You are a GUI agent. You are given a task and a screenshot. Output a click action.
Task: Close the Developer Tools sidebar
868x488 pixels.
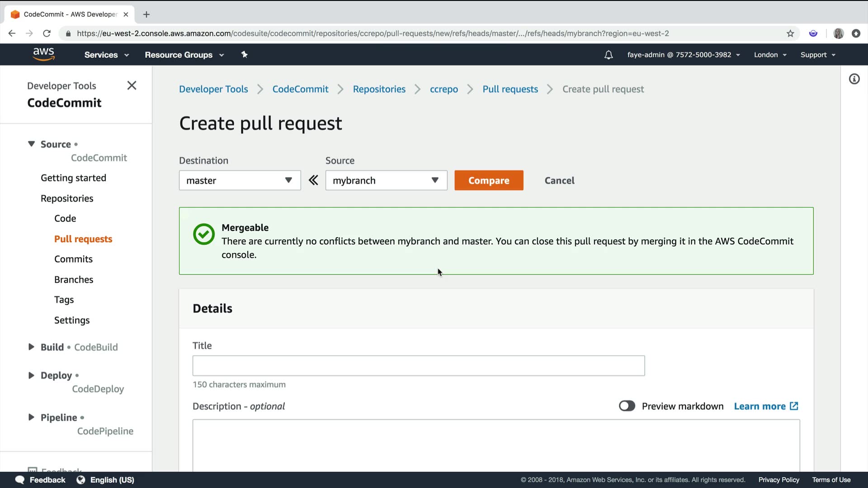click(x=132, y=85)
